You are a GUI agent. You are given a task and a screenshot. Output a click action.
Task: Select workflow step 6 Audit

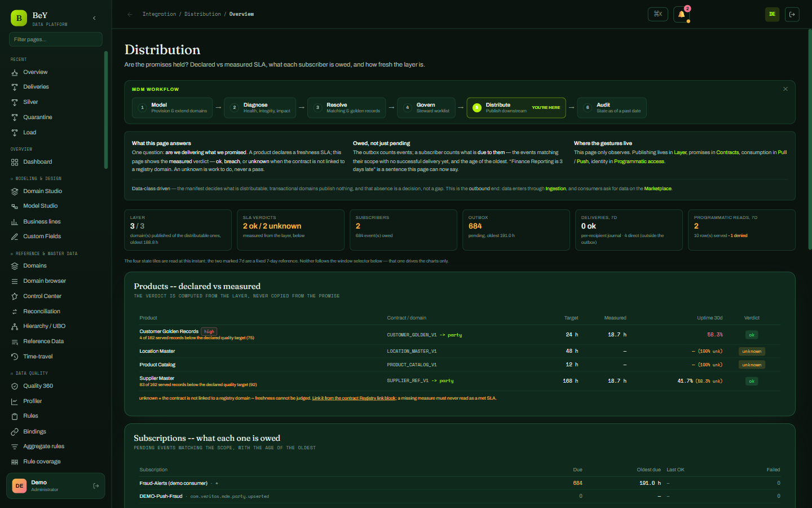pyautogui.click(x=612, y=108)
